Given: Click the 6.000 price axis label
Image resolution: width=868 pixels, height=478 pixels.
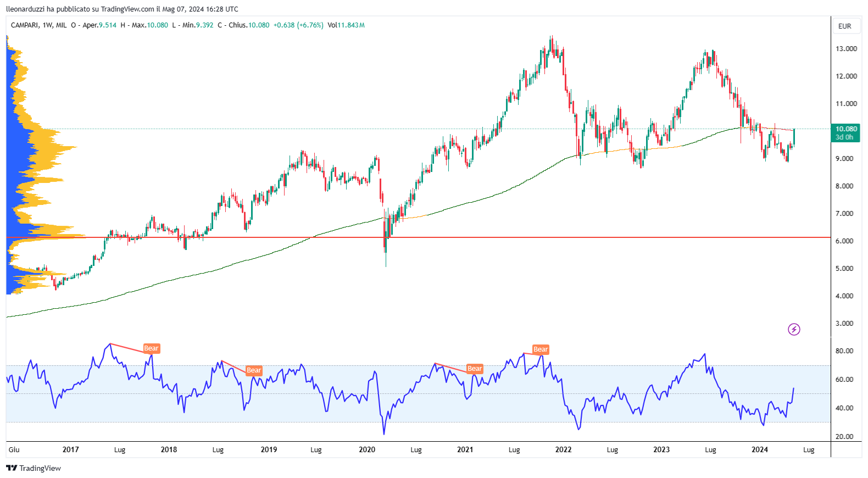Looking at the screenshot, I should (844, 241).
